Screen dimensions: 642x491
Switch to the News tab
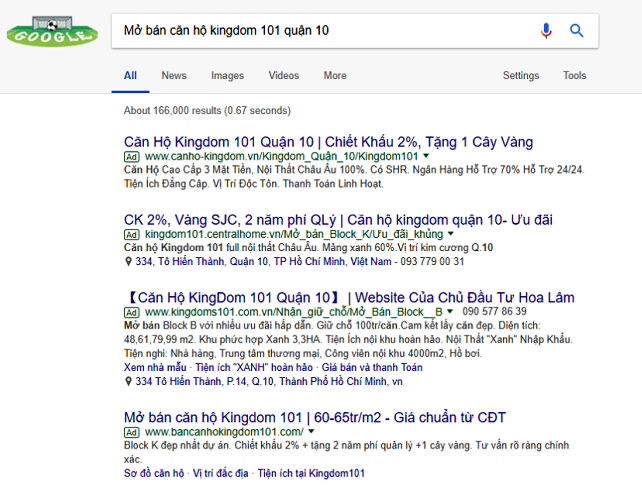[x=174, y=75]
